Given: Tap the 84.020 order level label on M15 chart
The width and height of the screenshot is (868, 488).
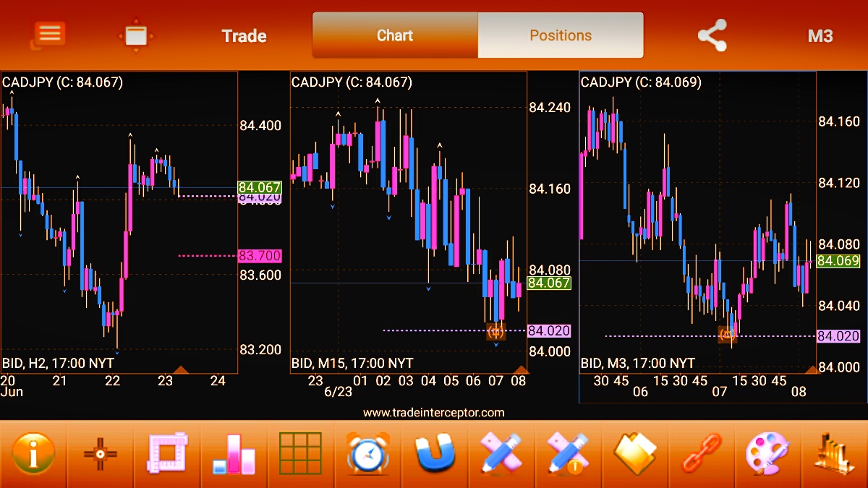Looking at the screenshot, I should coord(549,330).
